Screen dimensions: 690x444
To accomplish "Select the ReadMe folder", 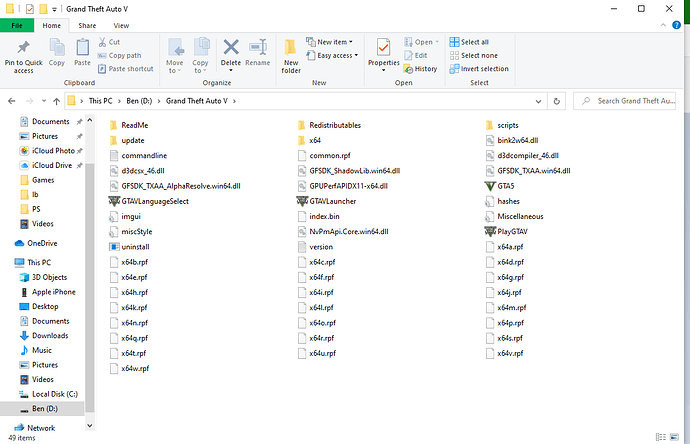I will pos(128,125).
